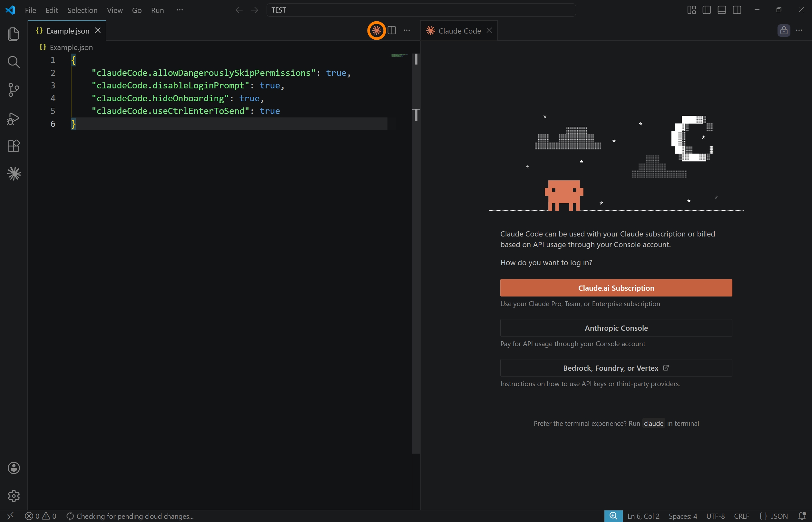Screen dimensions: 812x522
Task: Log in with Claude.ai Subscription
Action: 616,288
